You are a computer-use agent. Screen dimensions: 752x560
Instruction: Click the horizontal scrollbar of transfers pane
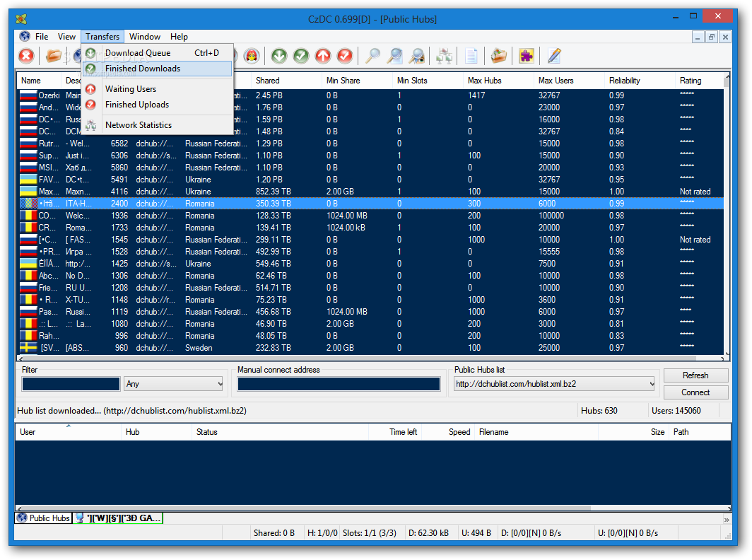tap(372, 508)
